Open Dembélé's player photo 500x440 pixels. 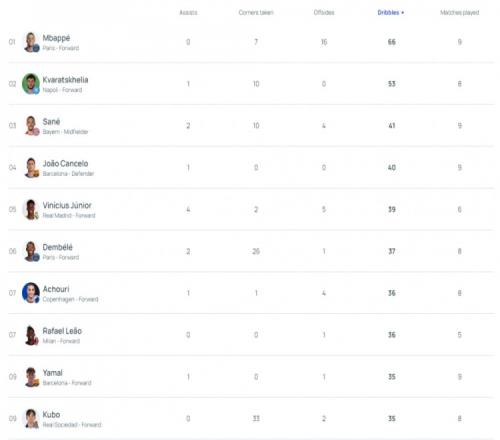[31, 251]
